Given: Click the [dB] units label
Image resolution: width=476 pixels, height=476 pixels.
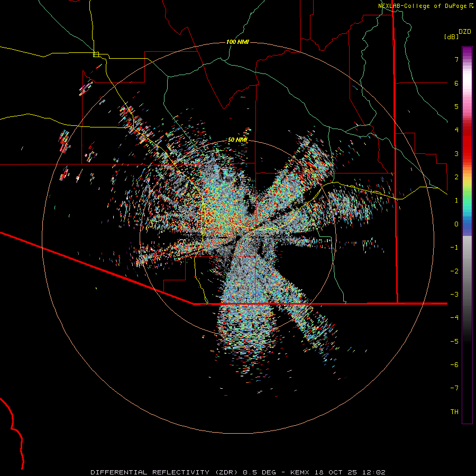Looking at the screenshot, I should point(452,36).
